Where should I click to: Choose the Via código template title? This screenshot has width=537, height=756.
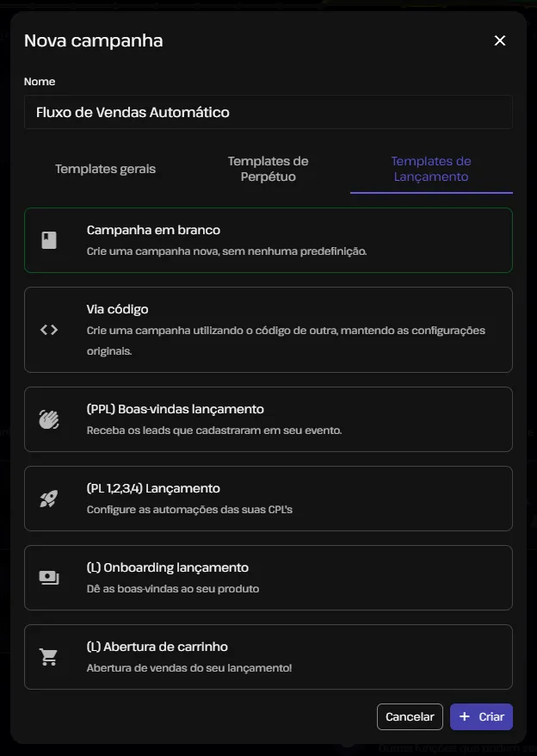click(x=118, y=309)
